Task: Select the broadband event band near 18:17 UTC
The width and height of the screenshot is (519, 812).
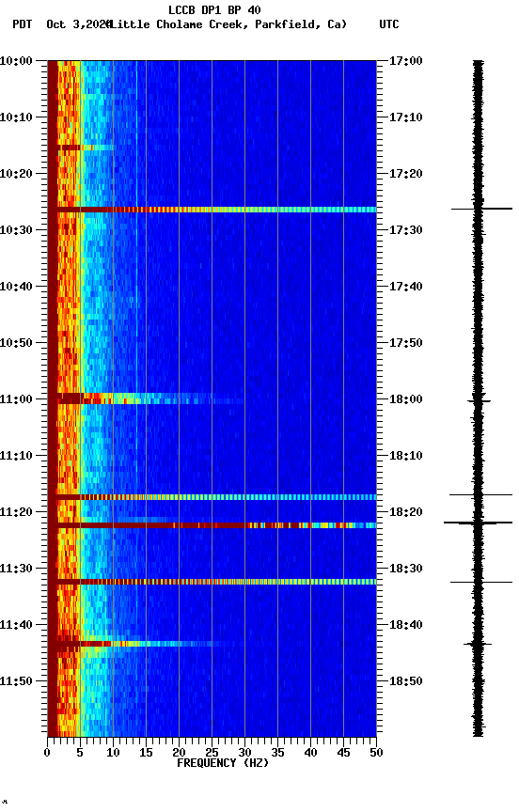Action: click(212, 497)
